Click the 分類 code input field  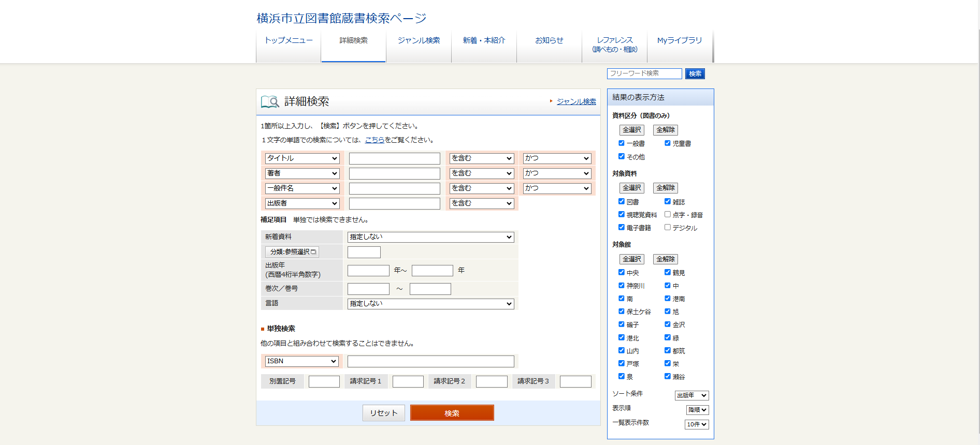364,252
